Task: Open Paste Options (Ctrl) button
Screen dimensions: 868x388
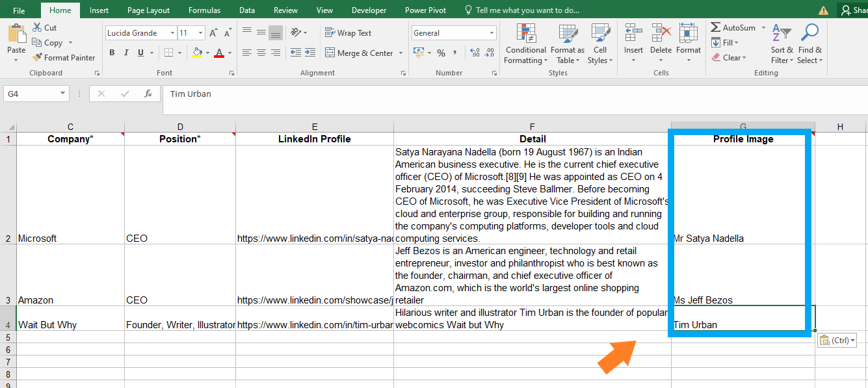Action: coord(837,340)
